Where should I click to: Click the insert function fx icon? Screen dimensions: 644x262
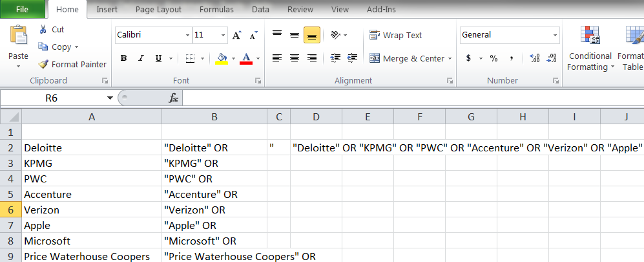click(x=174, y=98)
